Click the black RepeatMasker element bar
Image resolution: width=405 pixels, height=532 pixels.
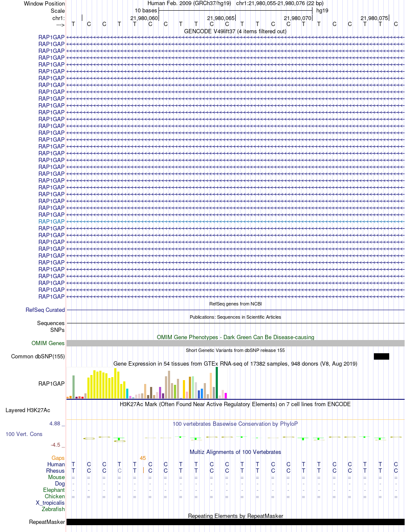coord(235,522)
